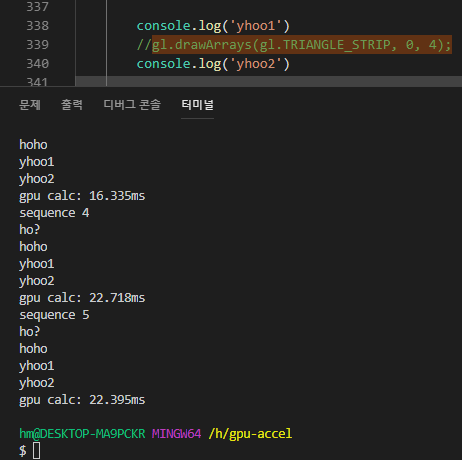This screenshot has width=462, height=460.
Task: Click the terminal cursor after $ prompt
Action: 37,451
